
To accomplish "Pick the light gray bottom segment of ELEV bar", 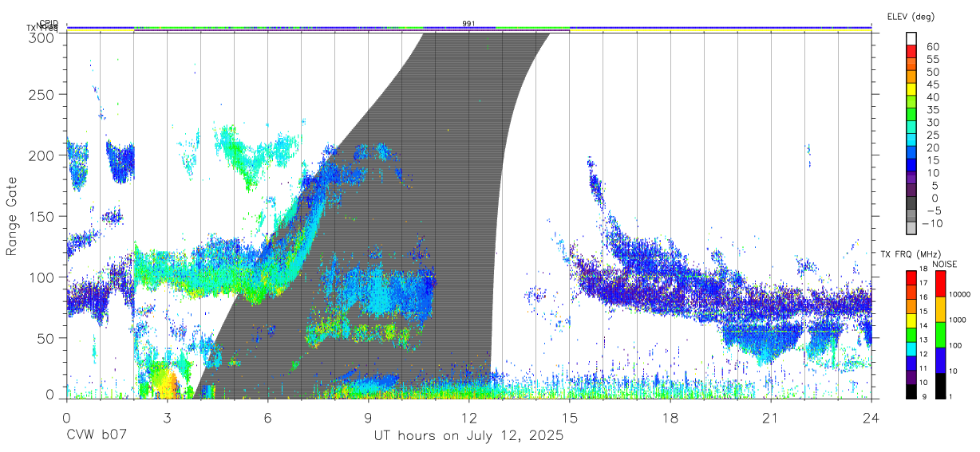I will point(911,228).
